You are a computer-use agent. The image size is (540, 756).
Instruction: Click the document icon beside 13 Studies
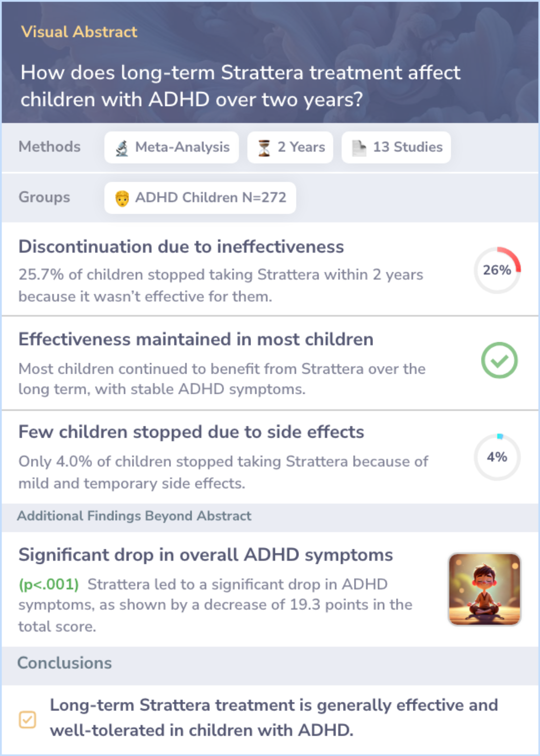[359, 148]
